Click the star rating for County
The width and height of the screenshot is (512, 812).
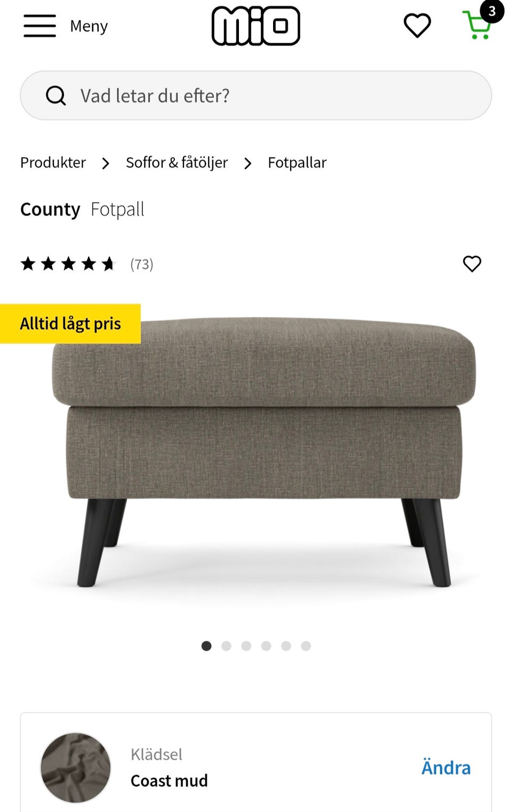[68, 264]
